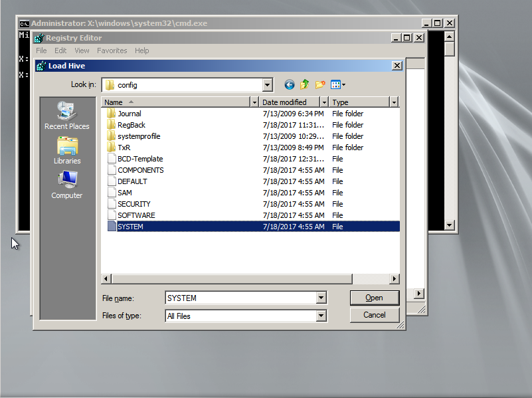Image resolution: width=532 pixels, height=398 pixels.
Task: Maximize the Registry Editor window
Action: point(406,38)
